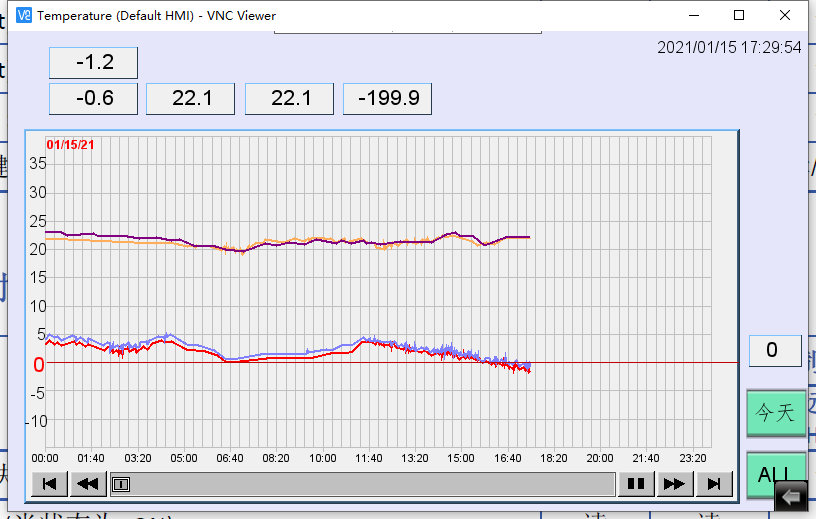Maximize the VNC Viewer window

pyautogui.click(x=739, y=15)
